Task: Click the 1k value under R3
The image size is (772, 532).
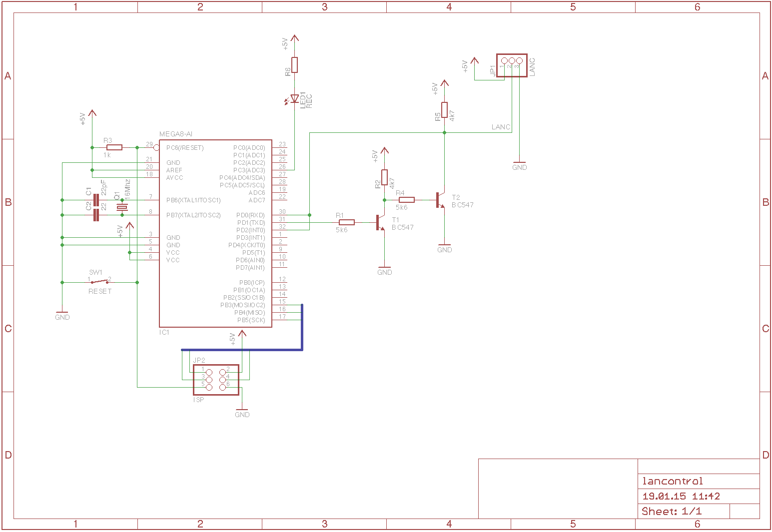Action: pyautogui.click(x=107, y=155)
